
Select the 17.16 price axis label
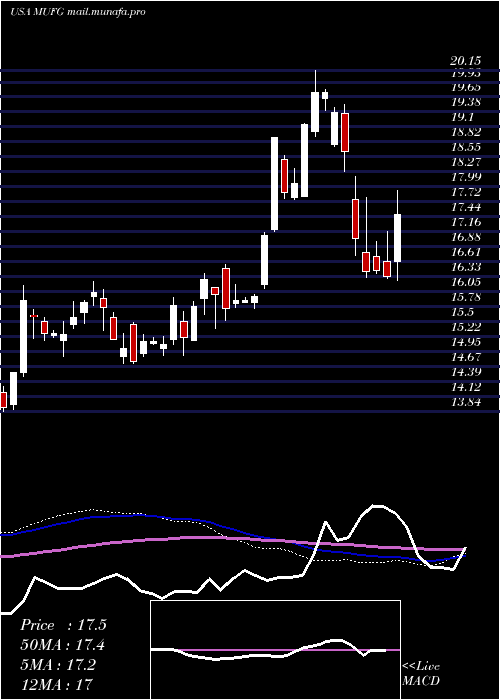coord(466,222)
